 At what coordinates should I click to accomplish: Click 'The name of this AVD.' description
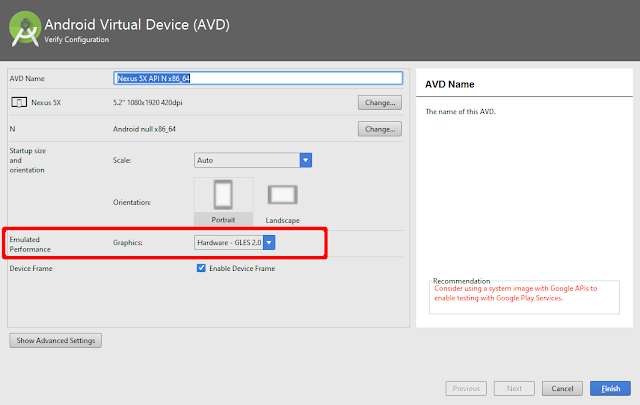(460, 111)
